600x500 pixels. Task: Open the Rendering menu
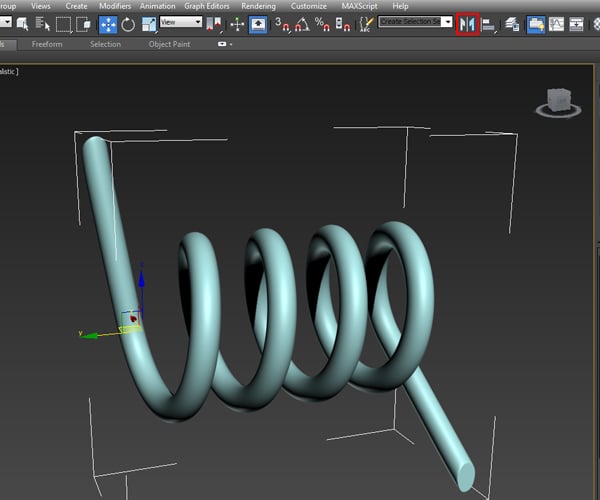click(x=258, y=6)
